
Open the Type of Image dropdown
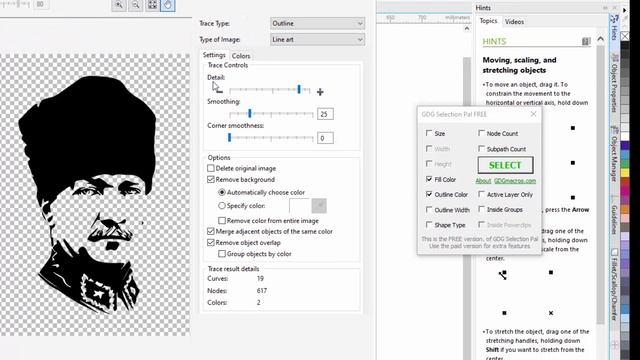[317, 40]
